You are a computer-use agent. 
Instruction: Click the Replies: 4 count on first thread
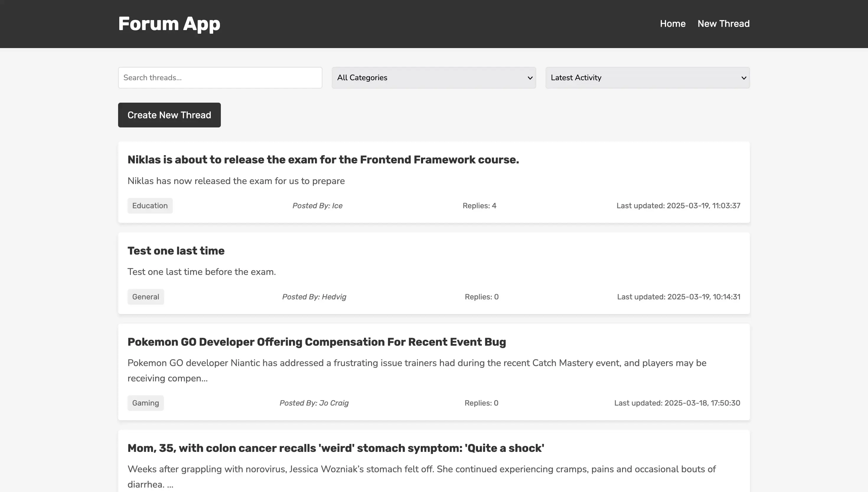click(x=479, y=206)
